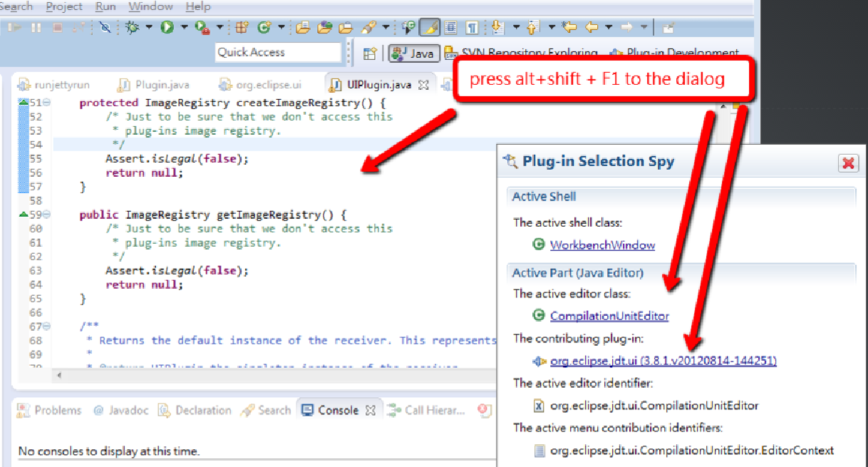Collapse Javadoc fold at line 67
This screenshot has height=467, width=868.
click(46, 327)
